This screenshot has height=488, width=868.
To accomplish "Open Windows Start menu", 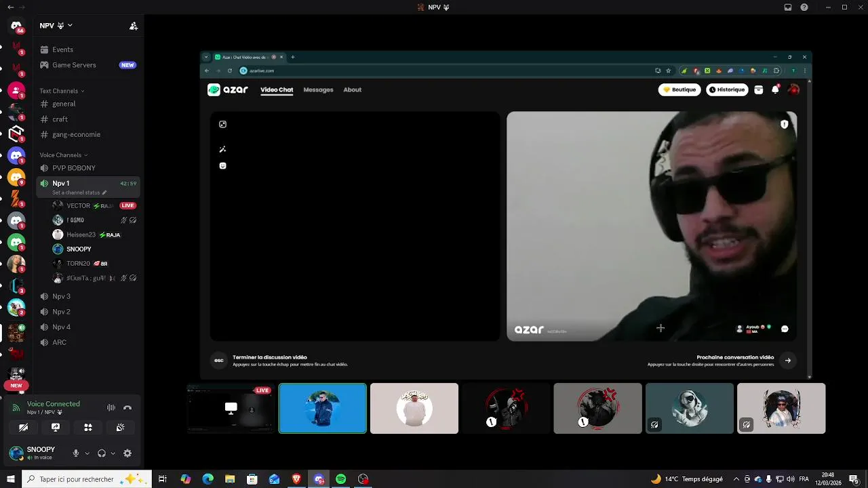I will pyautogui.click(x=10, y=479).
